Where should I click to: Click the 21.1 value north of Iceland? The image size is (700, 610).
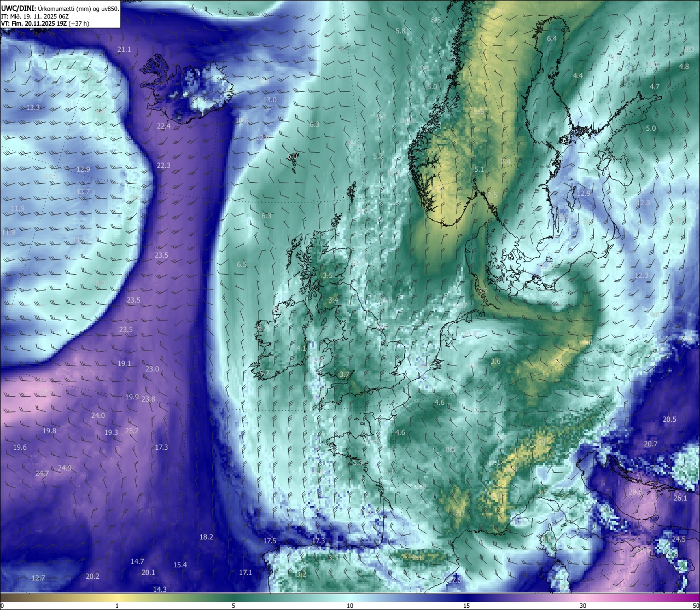(x=124, y=50)
